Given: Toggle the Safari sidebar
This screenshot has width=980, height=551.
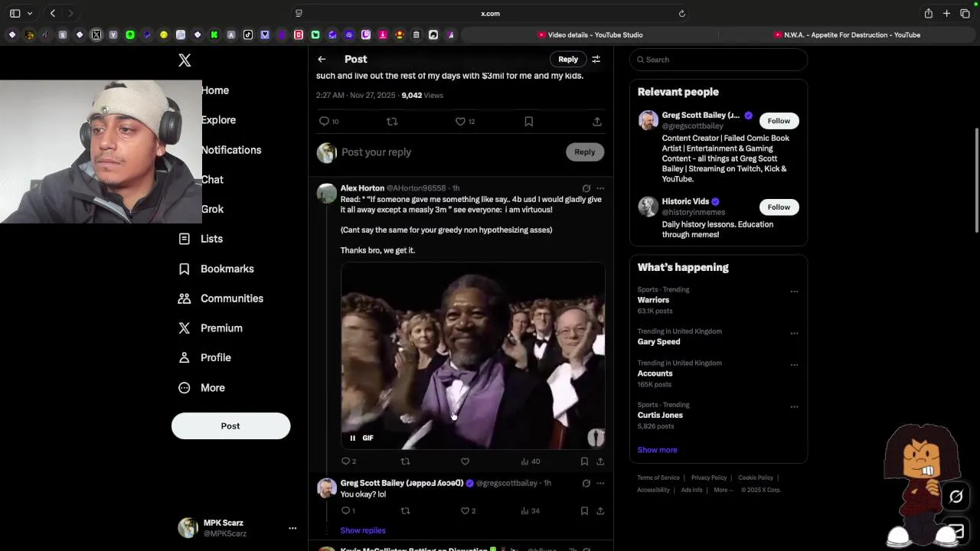Looking at the screenshot, I should [x=15, y=13].
